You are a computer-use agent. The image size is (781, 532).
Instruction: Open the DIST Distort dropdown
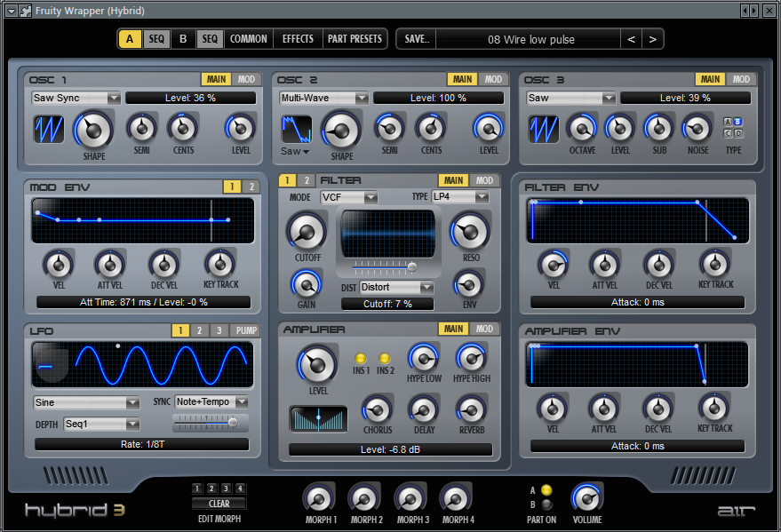click(396, 287)
